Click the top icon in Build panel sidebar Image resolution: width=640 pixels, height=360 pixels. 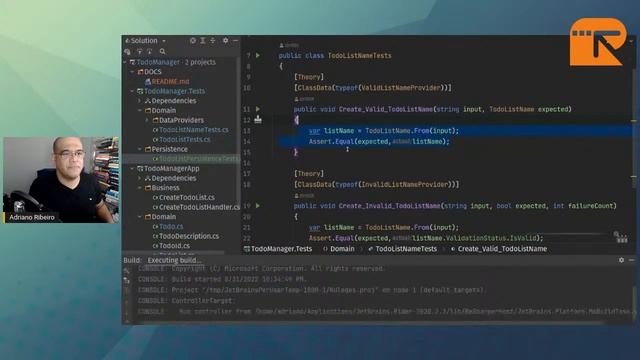point(127,271)
